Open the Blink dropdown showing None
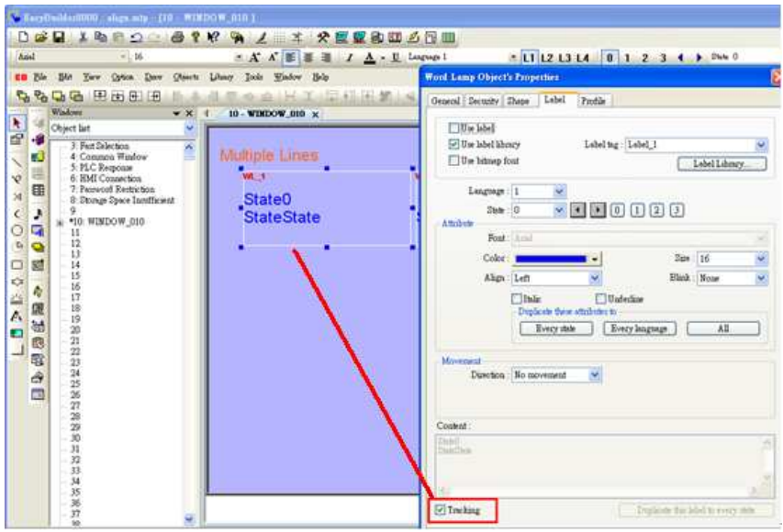Viewport: 783px width, 532px height. click(761, 278)
